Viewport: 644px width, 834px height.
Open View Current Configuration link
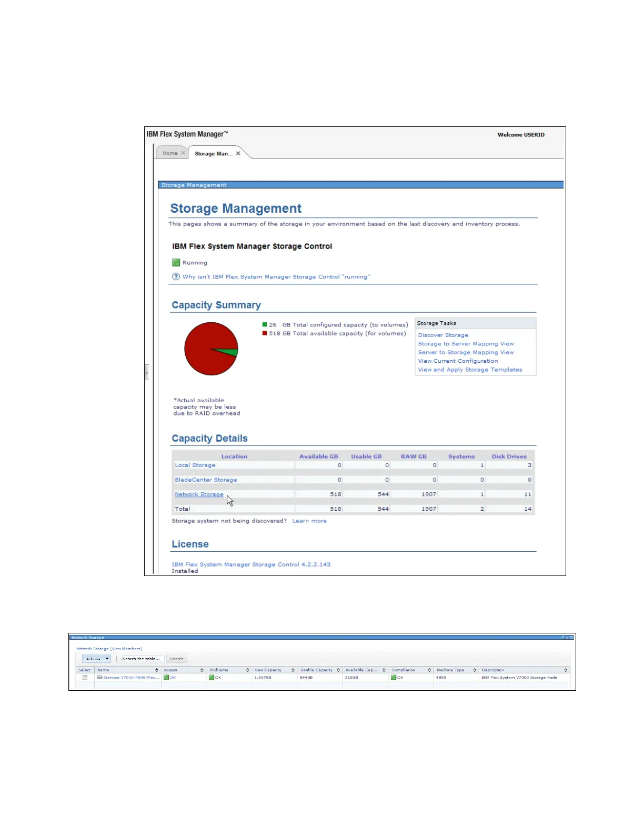[458, 361]
